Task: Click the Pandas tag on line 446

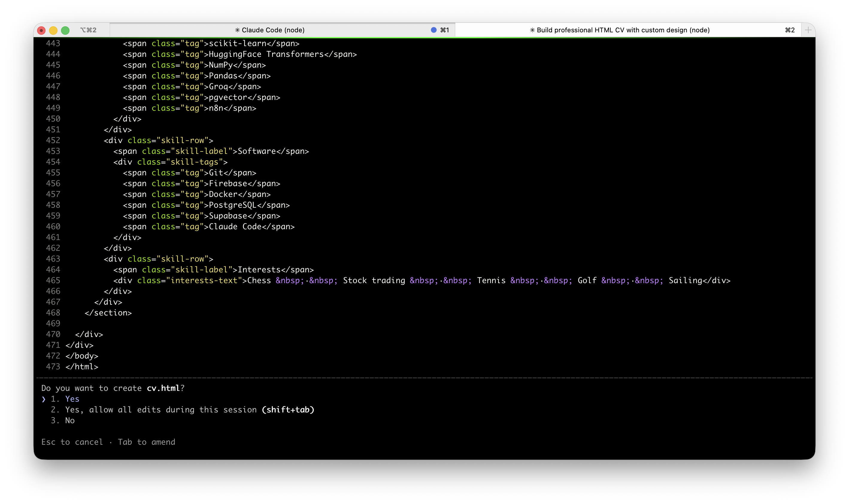Action: point(197,76)
